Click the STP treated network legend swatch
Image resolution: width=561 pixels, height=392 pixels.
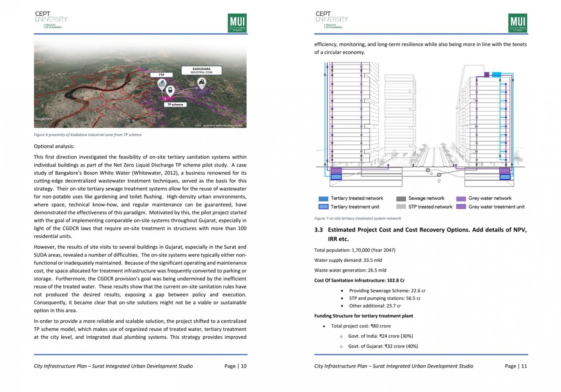(x=401, y=207)
